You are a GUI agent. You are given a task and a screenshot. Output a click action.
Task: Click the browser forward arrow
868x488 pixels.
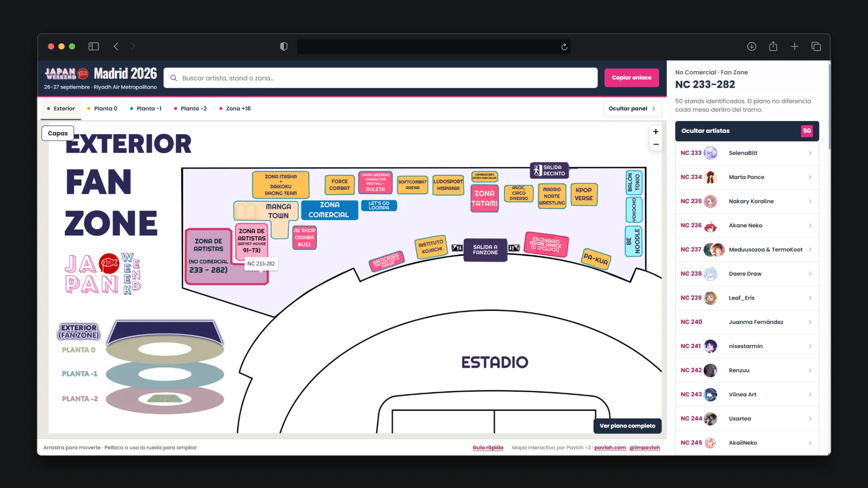132,47
